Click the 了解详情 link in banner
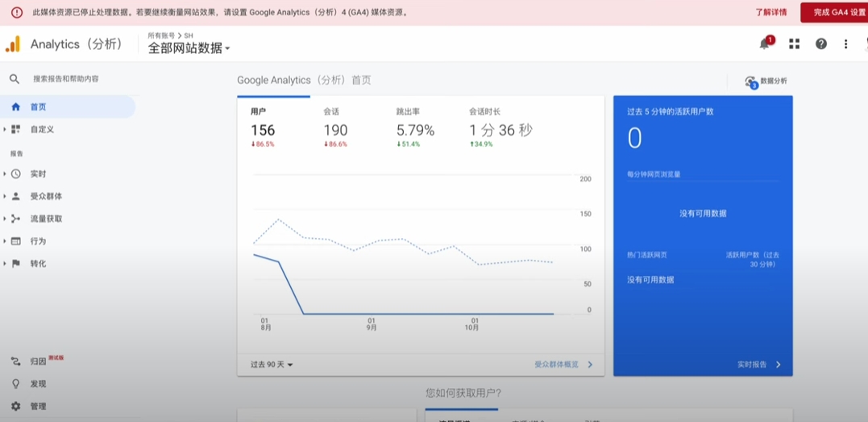 [x=770, y=12]
